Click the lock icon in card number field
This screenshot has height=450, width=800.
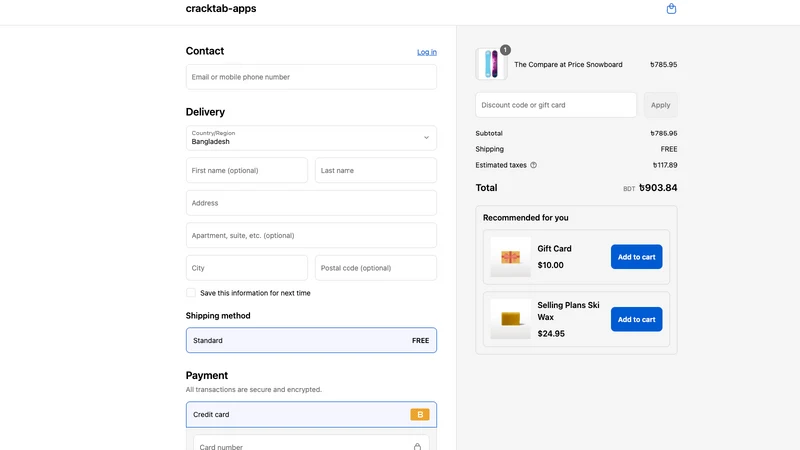417,447
